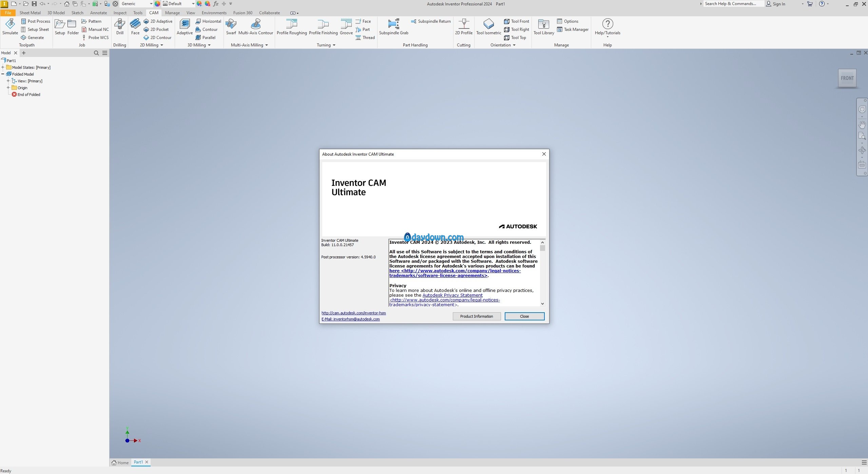The width and height of the screenshot is (868, 474).
Task: Add a new Folder in Job
Action: 73,27
